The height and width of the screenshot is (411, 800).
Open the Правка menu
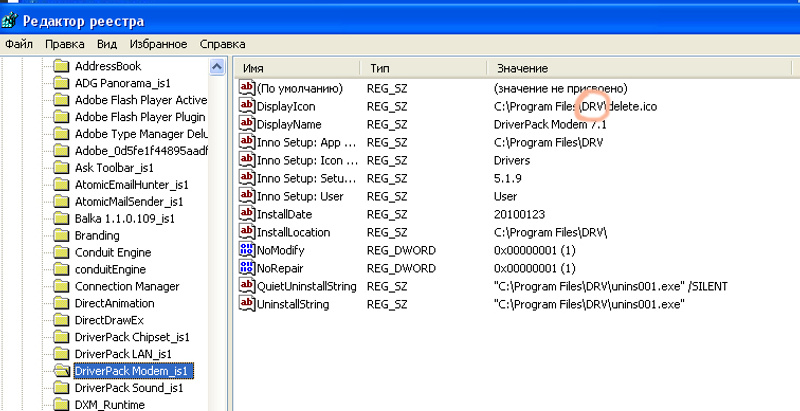(x=64, y=45)
